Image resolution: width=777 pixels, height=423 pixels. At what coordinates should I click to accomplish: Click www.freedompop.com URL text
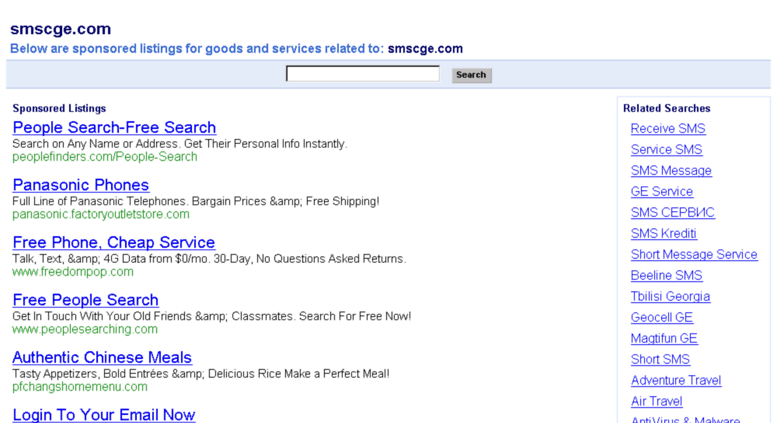coord(73,271)
